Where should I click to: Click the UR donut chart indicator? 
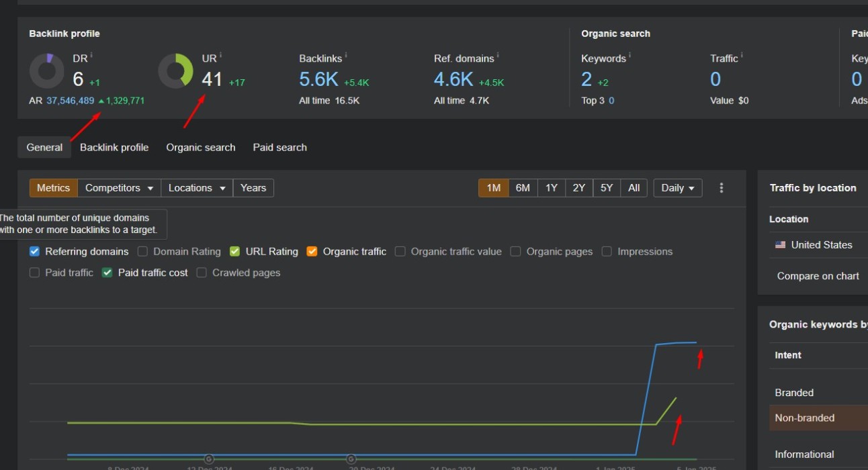point(175,71)
